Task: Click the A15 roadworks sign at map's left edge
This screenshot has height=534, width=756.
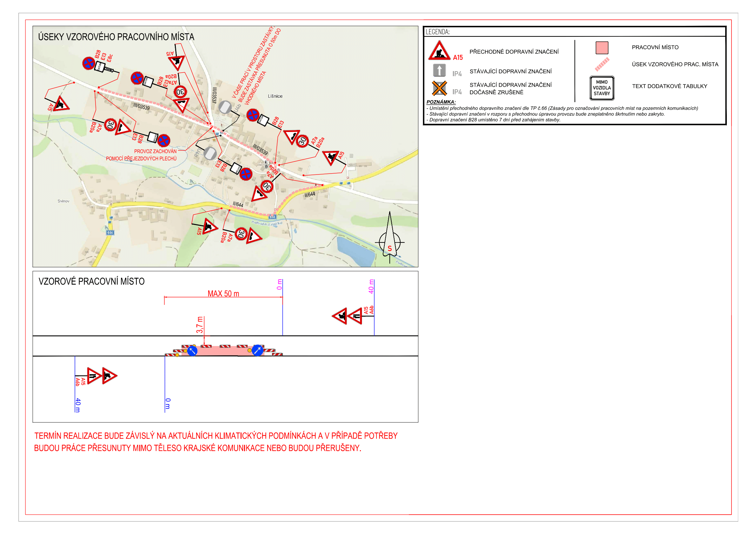Action: coord(61,104)
